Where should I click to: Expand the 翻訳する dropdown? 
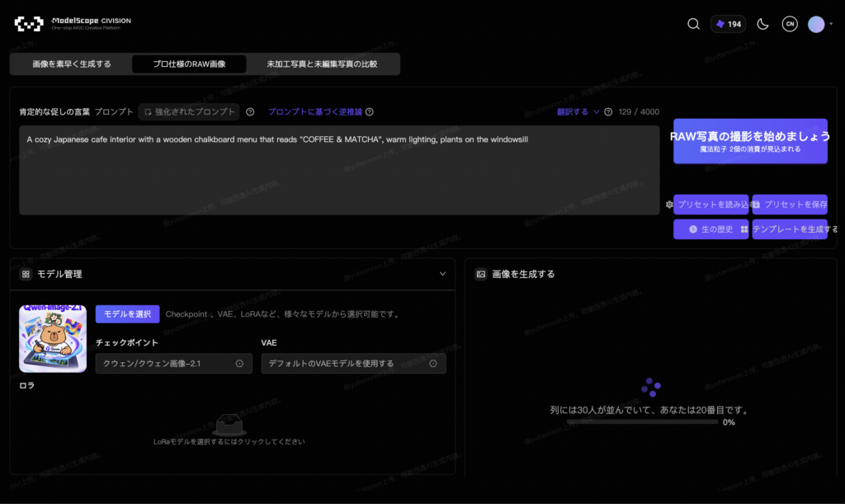(x=578, y=112)
